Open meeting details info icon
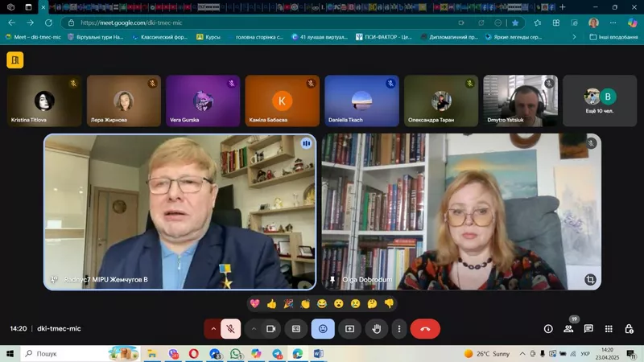This screenshot has height=362, width=644. pyautogui.click(x=548, y=329)
